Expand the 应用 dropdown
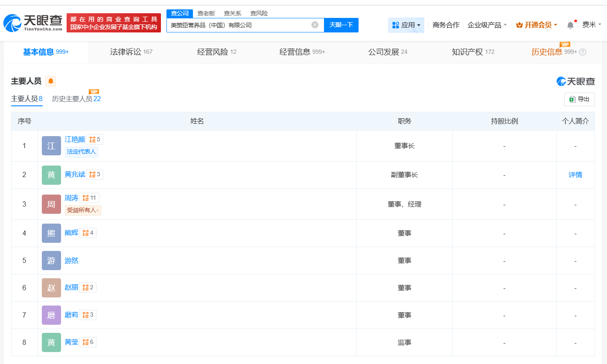 [406, 25]
